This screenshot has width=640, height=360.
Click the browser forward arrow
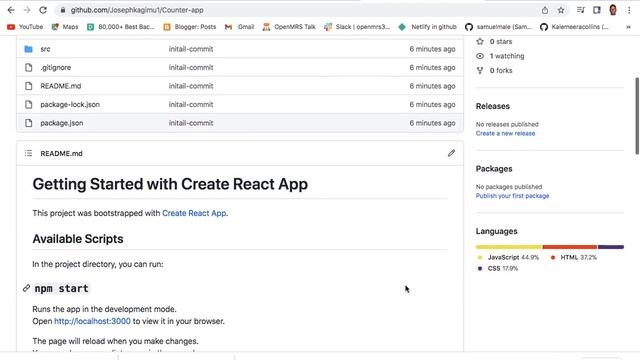pos(27,10)
